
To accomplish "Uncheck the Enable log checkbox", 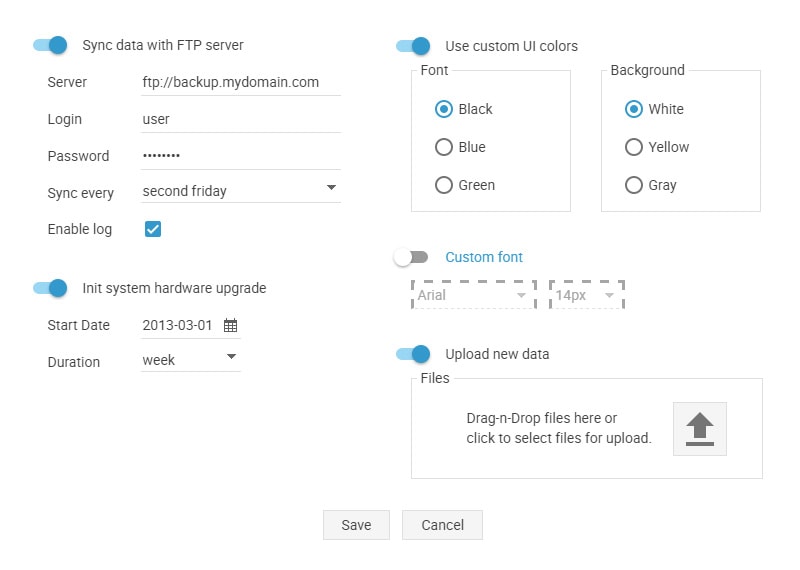I will coord(153,229).
